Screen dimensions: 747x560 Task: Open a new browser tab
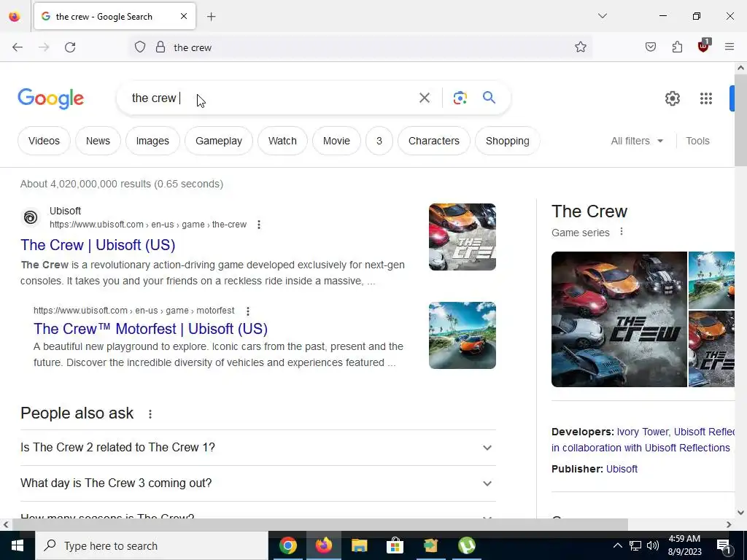click(211, 17)
